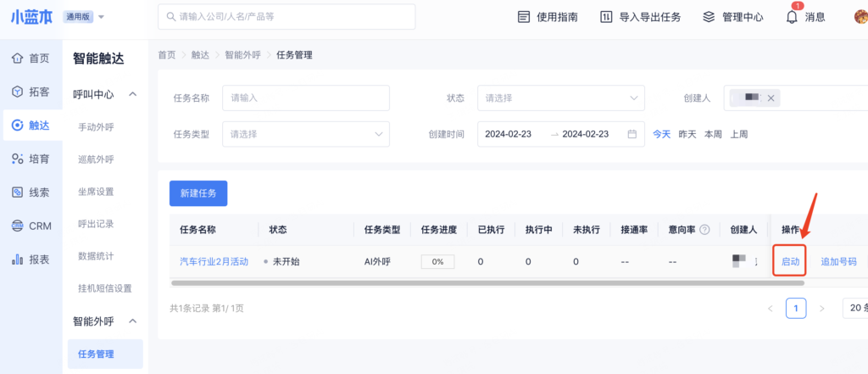This screenshot has width=868, height=374.
Task: Select the 线索 sidebar icon
Action: point(17,193)
